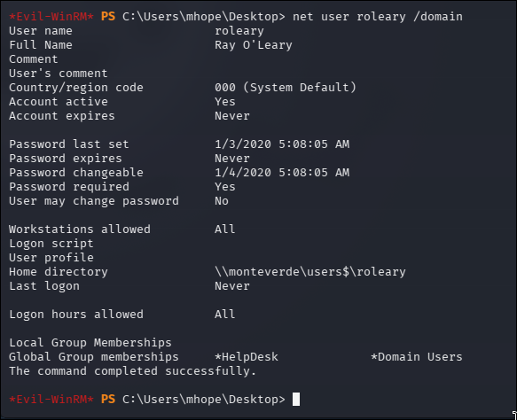
Task: Click the top red '*Evil-WinRM*' prompt label
Action: click(x=51, y=17)
